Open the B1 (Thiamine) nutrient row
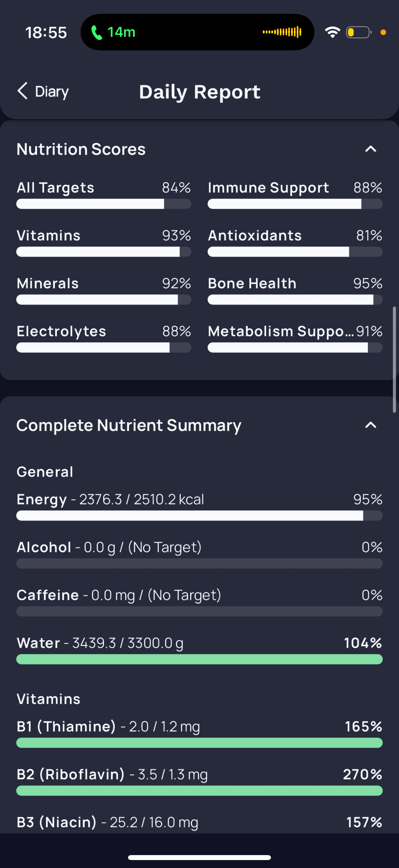Image resolution: width=399 pixels, height=868 pixels. (x=199, y=733)
